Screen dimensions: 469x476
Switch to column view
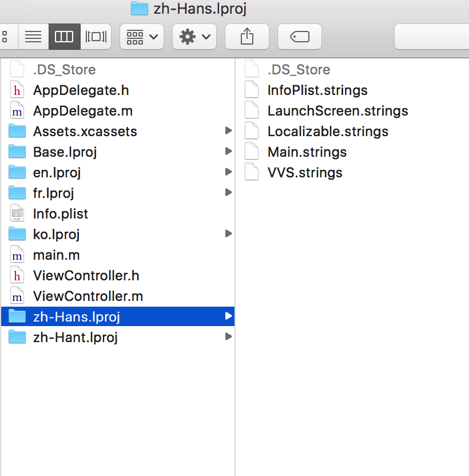pos(65,37)
